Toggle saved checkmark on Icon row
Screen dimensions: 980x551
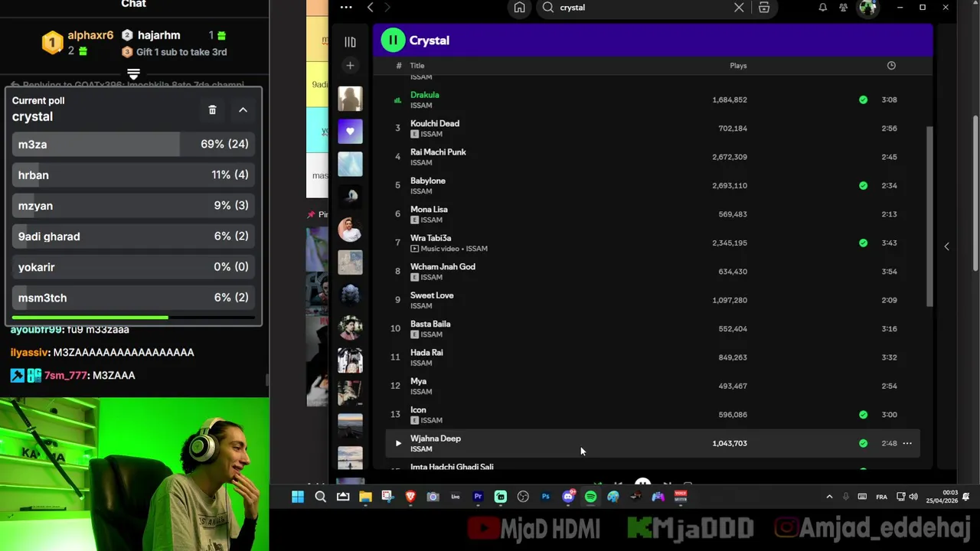863,415
